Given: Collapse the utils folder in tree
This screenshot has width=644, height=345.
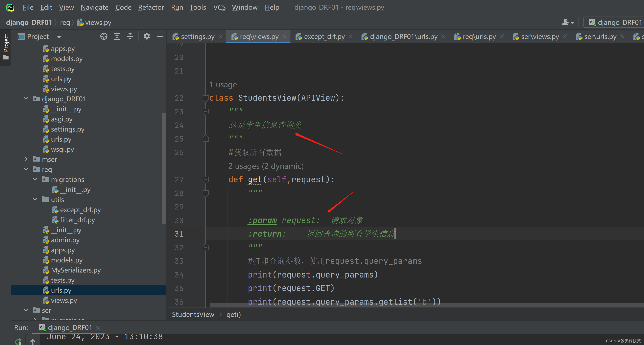Looking at the screenshot, I should point(35,199).
